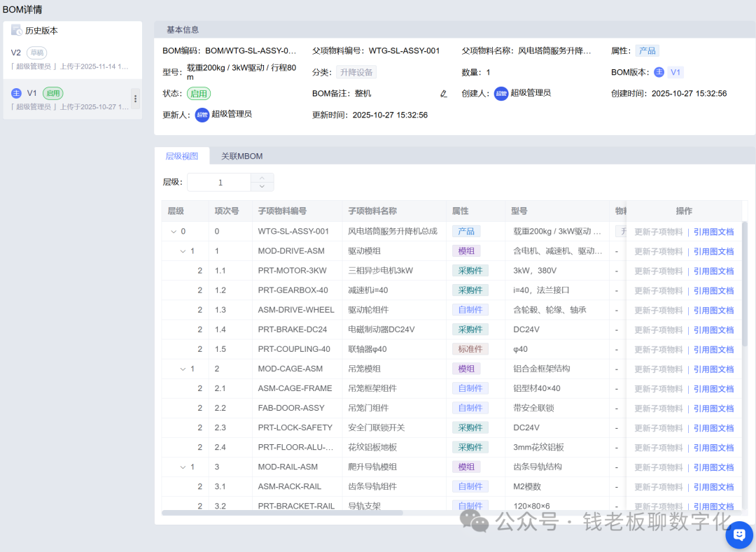
Task: Click 引用图文档 for PRT-BRAKE-DC24
Action: tap(713, 330)
